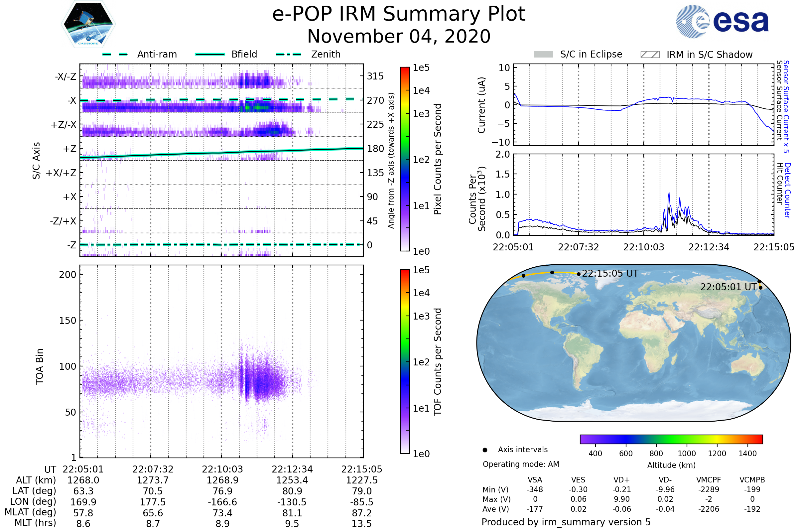Click the 22:05:01 UT label on map

click(x=728, y=287)
